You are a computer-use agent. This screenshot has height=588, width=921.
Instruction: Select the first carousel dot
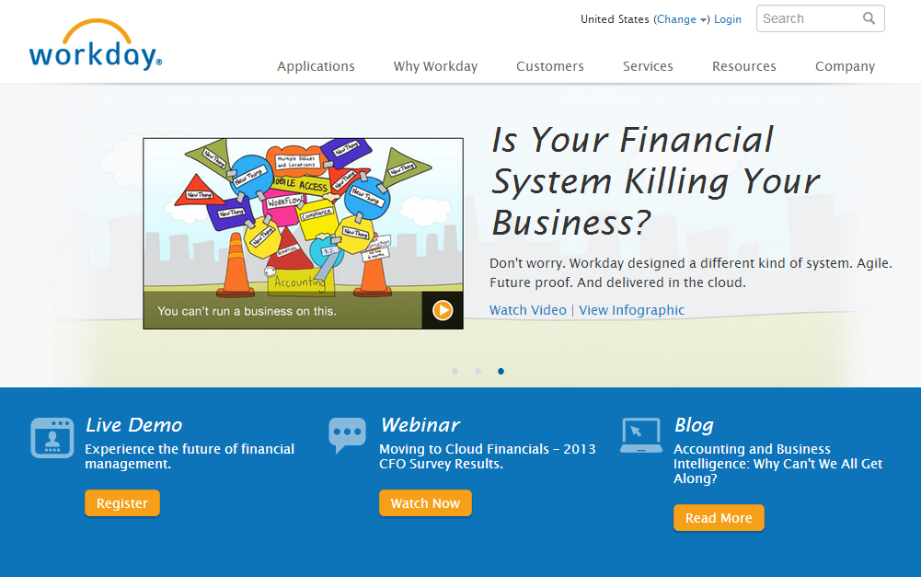tap(455, 371)
